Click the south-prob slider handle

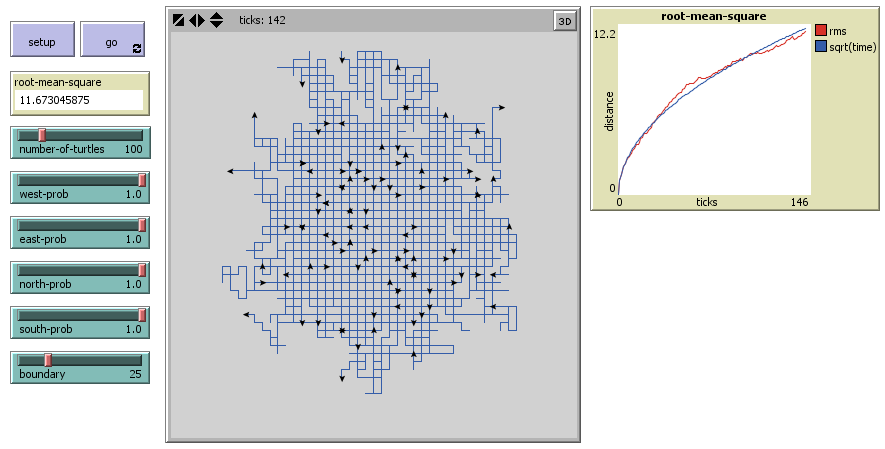(142, 315)
